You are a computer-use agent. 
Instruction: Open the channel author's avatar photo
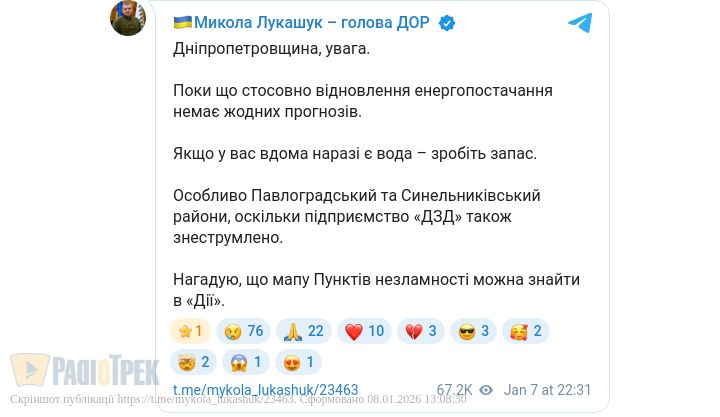pyautogui.click(x=128, y=19)
